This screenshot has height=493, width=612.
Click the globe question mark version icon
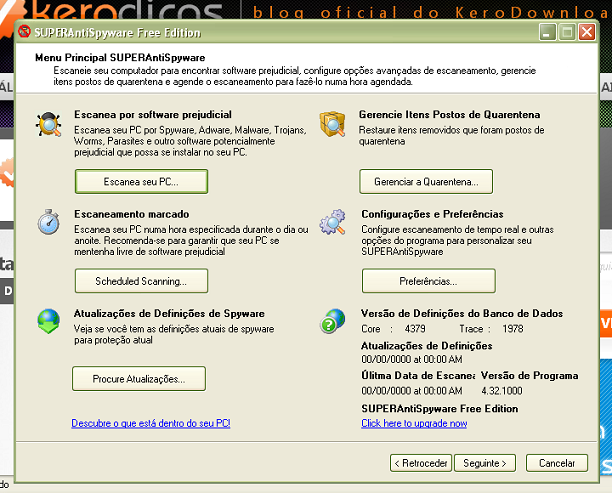333,321
